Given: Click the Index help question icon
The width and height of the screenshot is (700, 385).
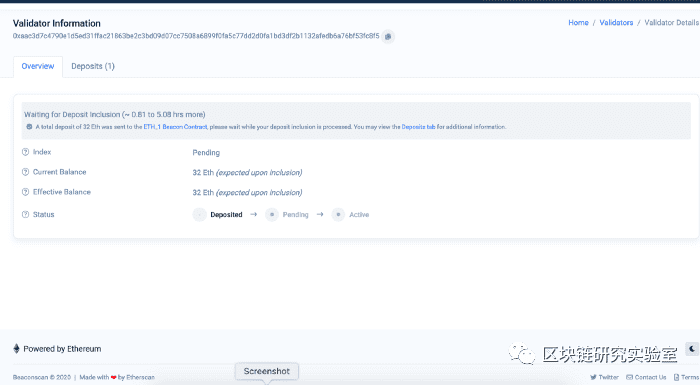Looking at the screenshot, I should (25, 152).
